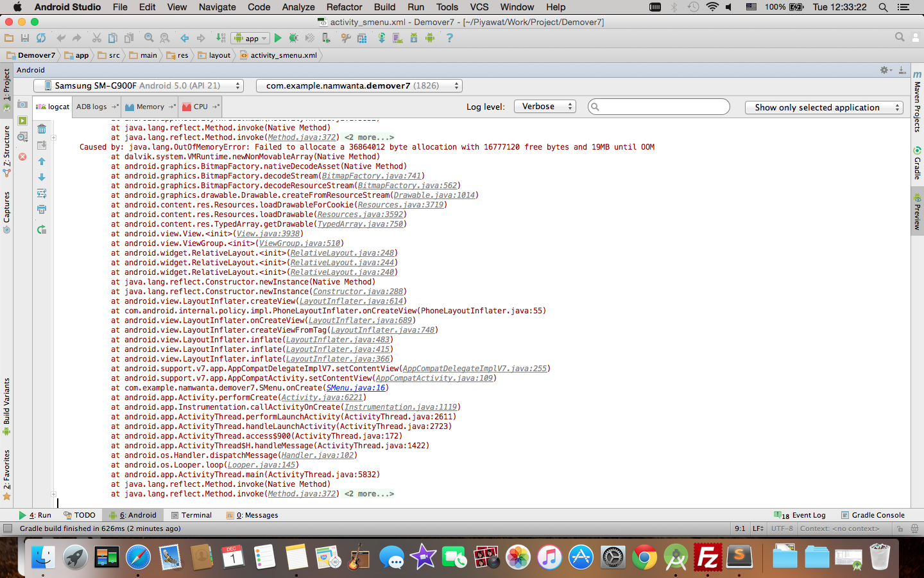
Task: Switch to the ADB logs tab
Action: click(97, 107)
